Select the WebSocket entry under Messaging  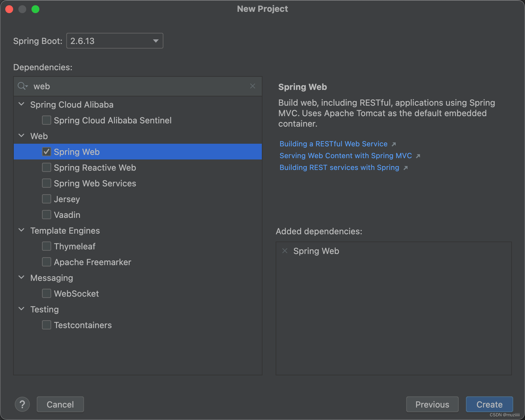pos(76,294)
